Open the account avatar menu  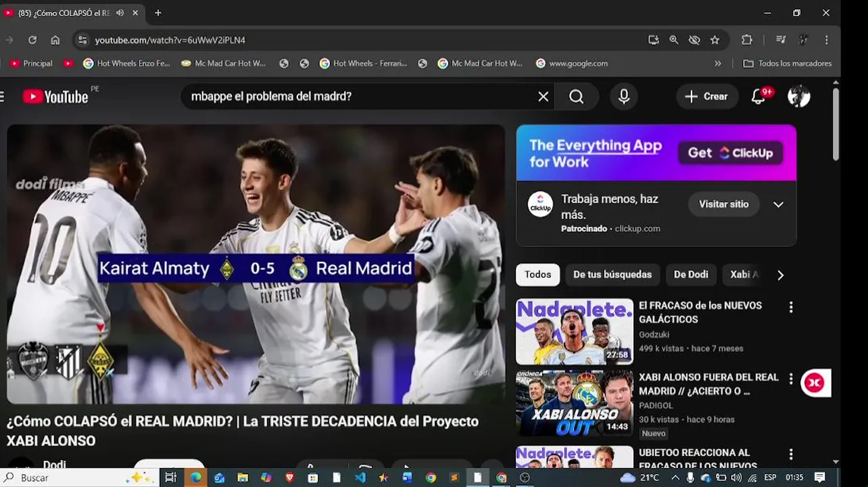pos(799,97)
